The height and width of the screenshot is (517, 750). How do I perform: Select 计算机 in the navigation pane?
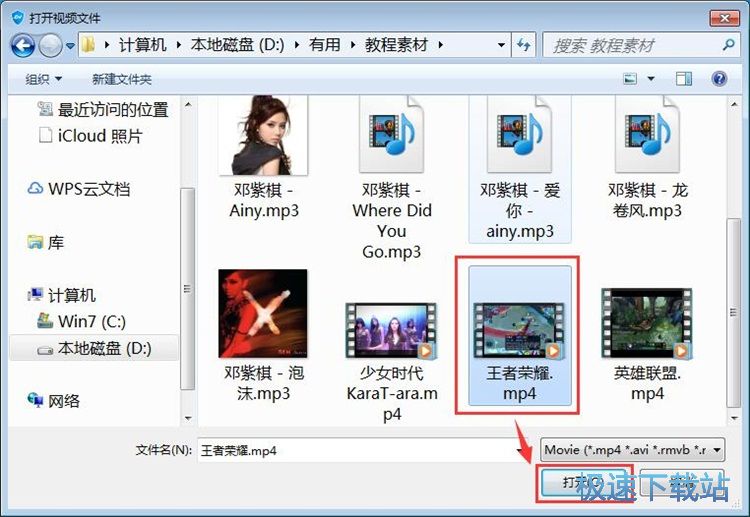click(x=72, y=295)
